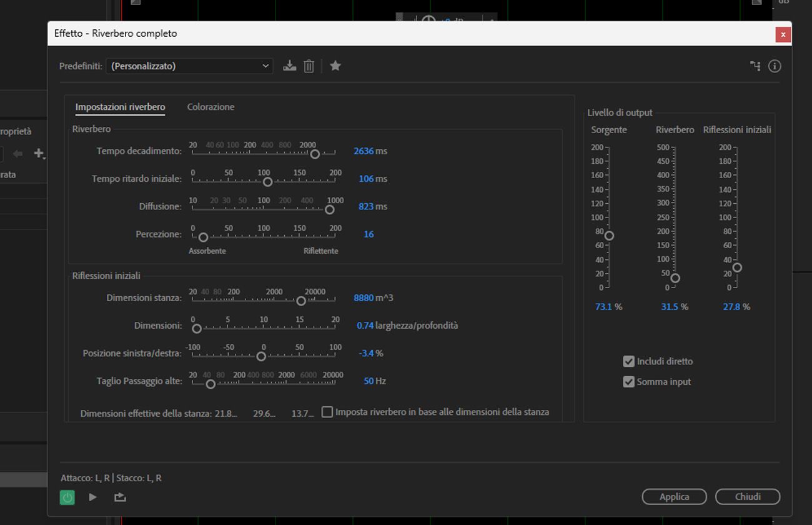This screenshot has width=812, height=525.
Task: Select the Impostazioni riverbero tab
Action: coord(120,107)
